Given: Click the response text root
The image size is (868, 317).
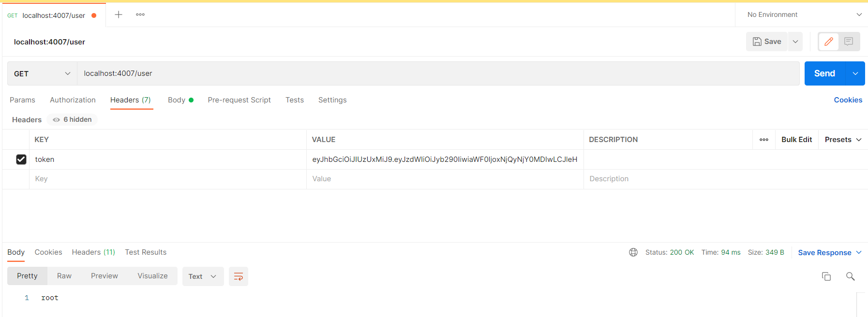Looking at the screenshot, I should [x=50, y=298].
